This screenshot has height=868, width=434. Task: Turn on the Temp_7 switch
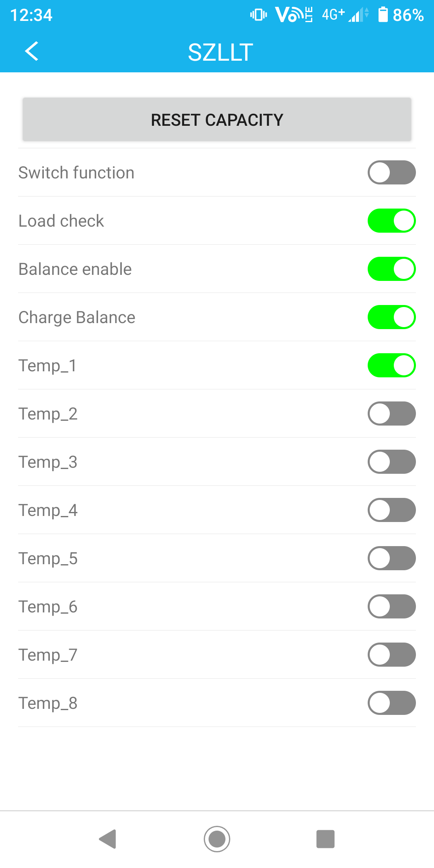(x=391, y=655)
